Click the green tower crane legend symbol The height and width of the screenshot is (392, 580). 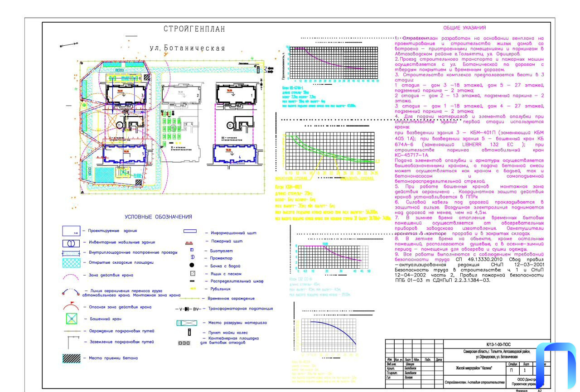[x=71, y=319]
